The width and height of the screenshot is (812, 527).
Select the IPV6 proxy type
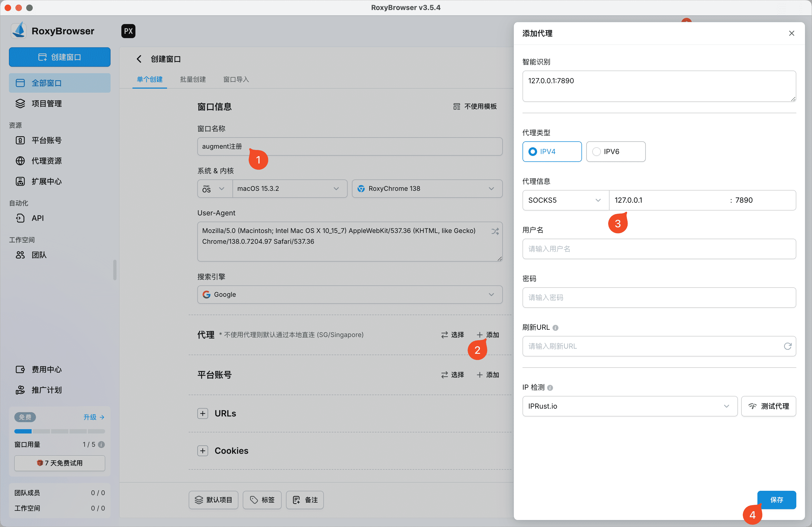coord(615,151)
